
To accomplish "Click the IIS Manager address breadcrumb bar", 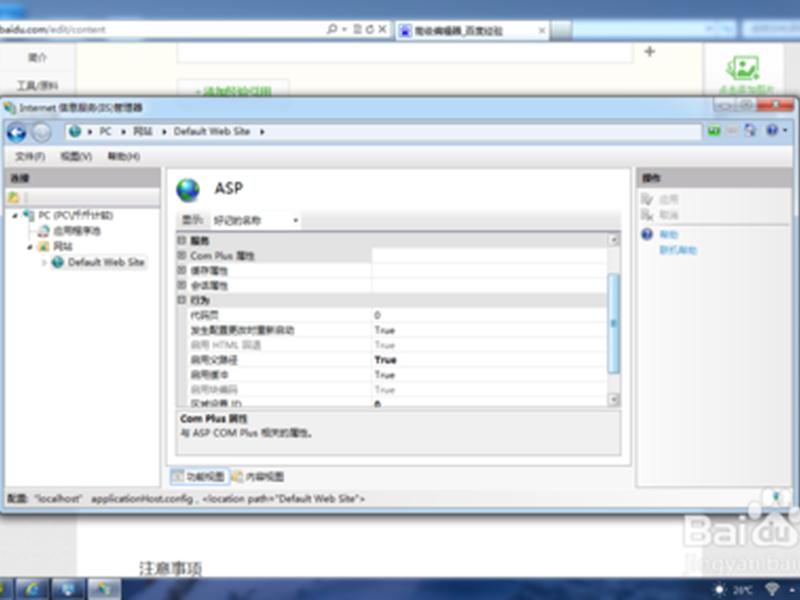I will pos(383,132).
